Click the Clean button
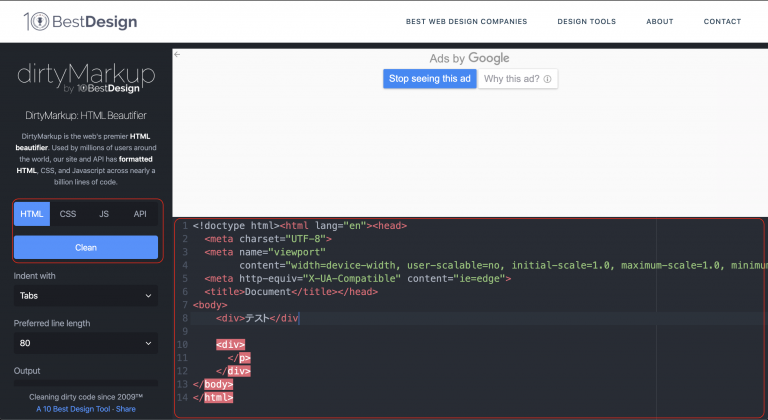Screen dimensions: 768x420 pyautogui.click(x=86, y=247)
